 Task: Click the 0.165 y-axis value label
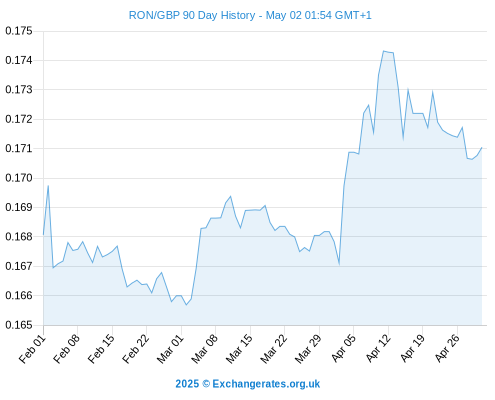19,325
